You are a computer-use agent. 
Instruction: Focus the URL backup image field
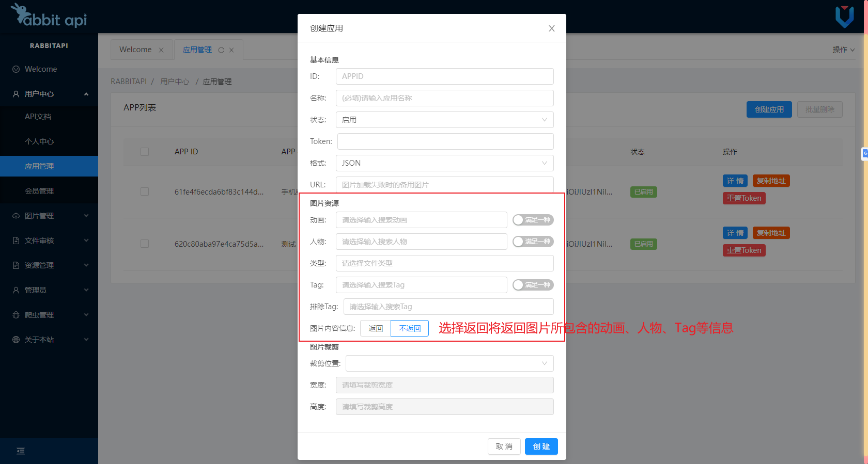[x=444, y=185]
